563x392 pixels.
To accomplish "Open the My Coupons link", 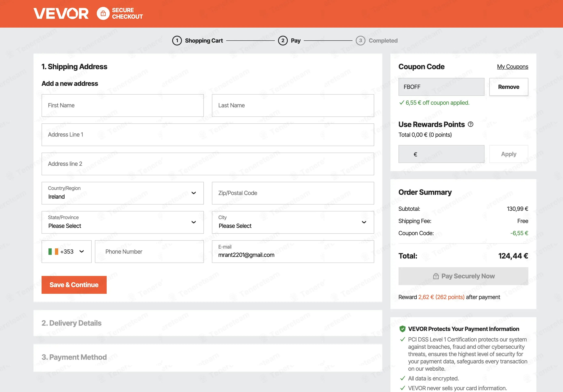I will click(513, 67).
